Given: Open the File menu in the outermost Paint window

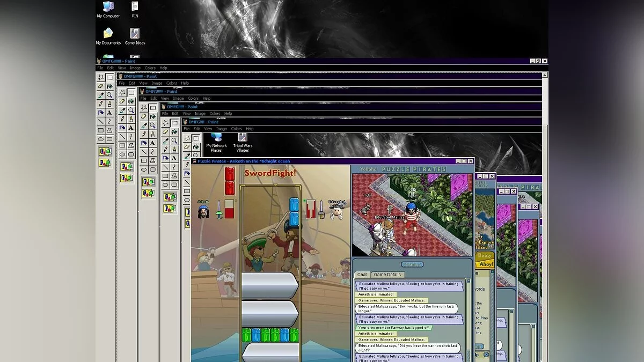Looking at the screenshot, I should click(x=100, y=68).
